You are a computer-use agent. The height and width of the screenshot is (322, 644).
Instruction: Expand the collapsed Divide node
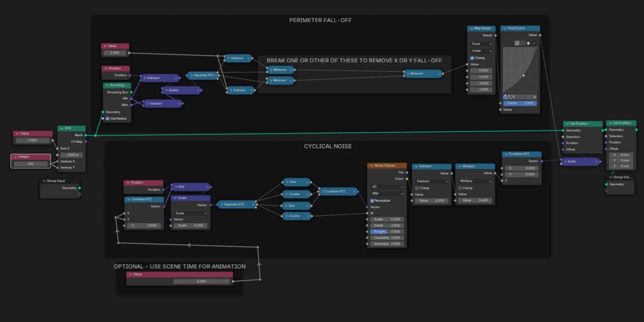point(167,90)
